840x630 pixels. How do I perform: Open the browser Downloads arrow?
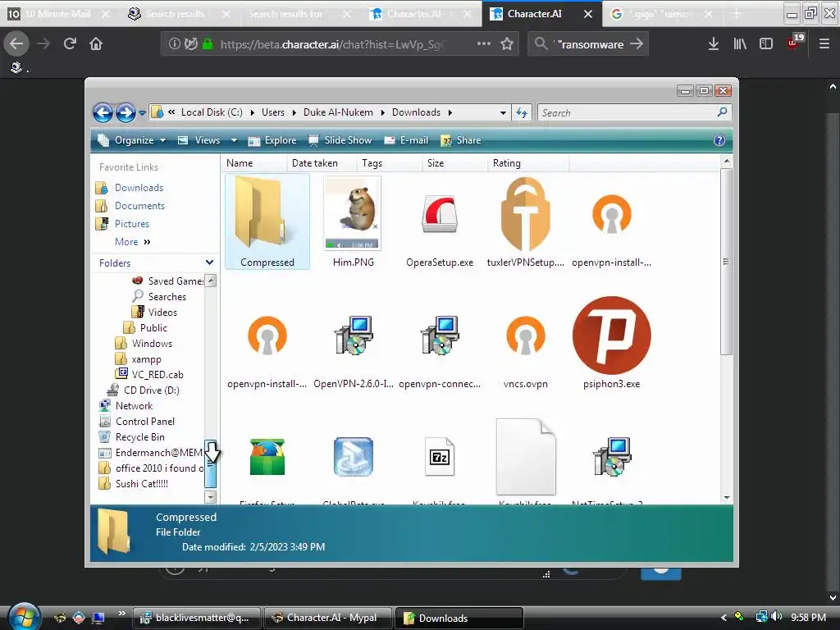point(713,44)
